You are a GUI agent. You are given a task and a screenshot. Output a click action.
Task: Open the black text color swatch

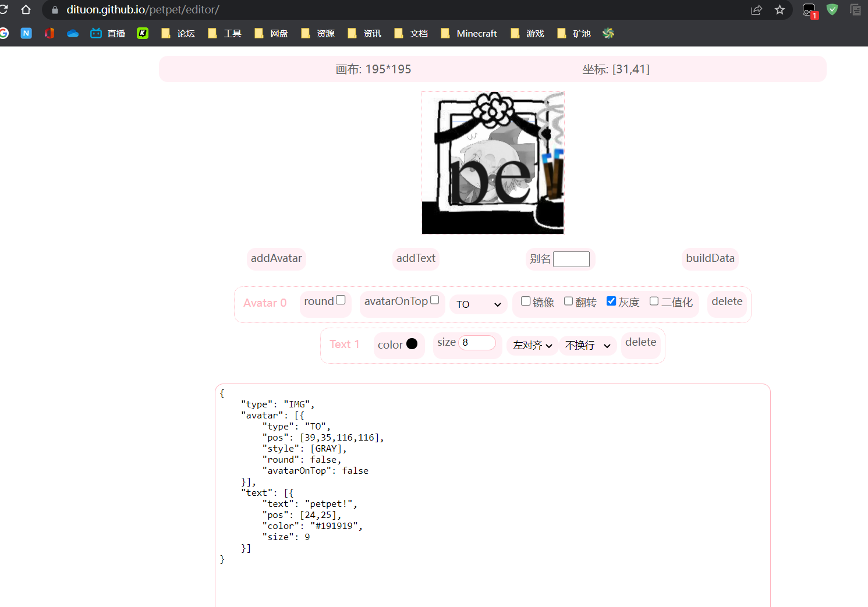coord(412,344)
